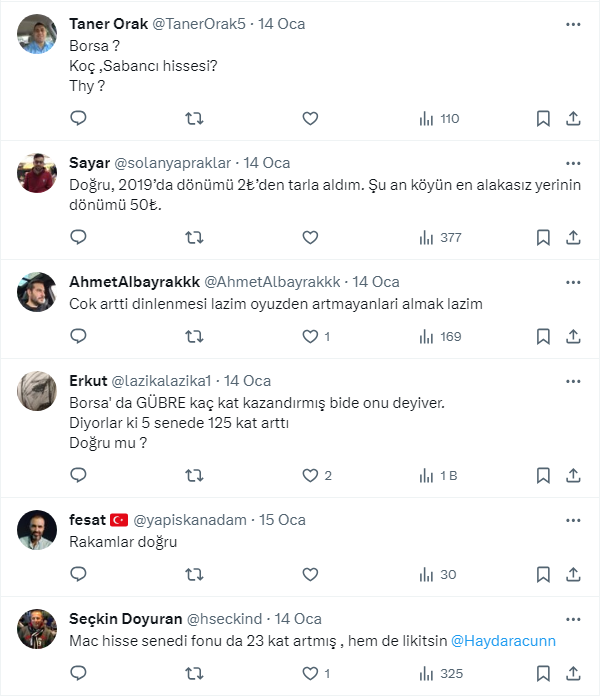Viewport: 605px width, 696px height.
Task: Reply to Taner Orak's tweet
Action: [79, 118]
